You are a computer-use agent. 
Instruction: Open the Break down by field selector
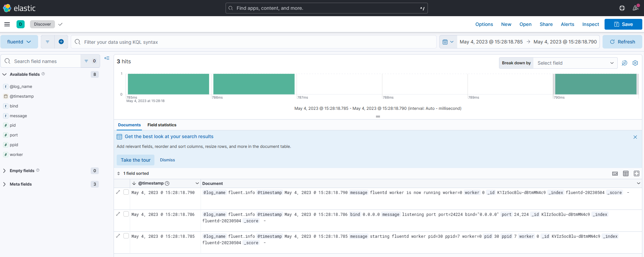tap(575, 63)
